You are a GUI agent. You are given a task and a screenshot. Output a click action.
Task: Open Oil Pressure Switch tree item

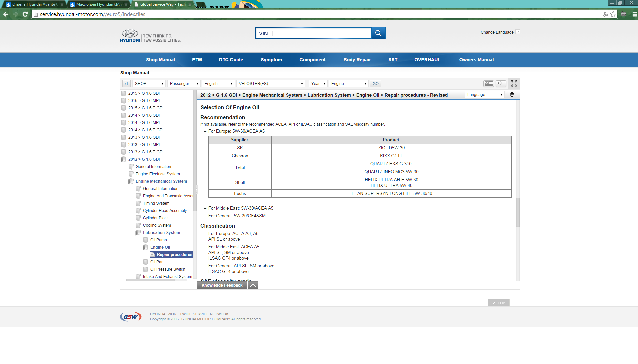click(x=168, y=269)
